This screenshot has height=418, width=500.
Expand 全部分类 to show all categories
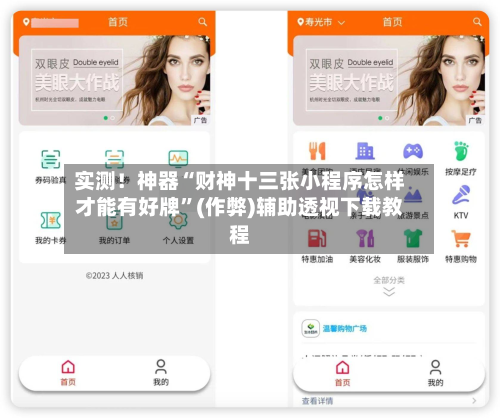point(389,286)
